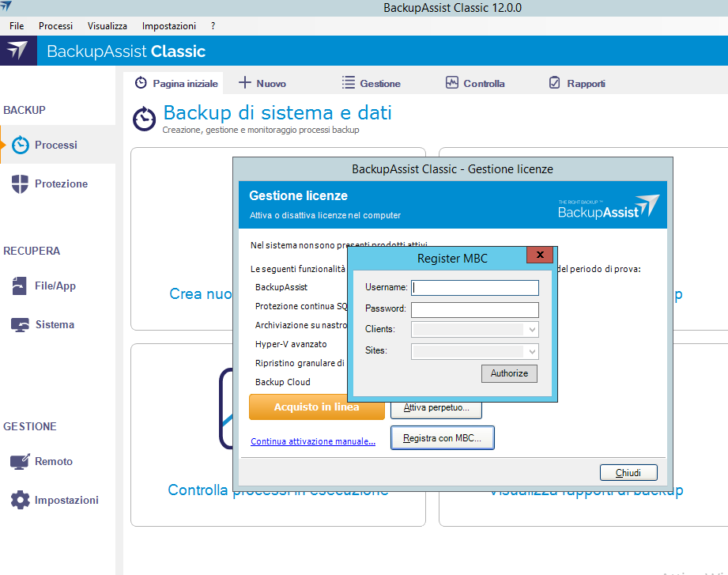
Task: Click the Remoto monitor icon
Action: coord(21,461)
